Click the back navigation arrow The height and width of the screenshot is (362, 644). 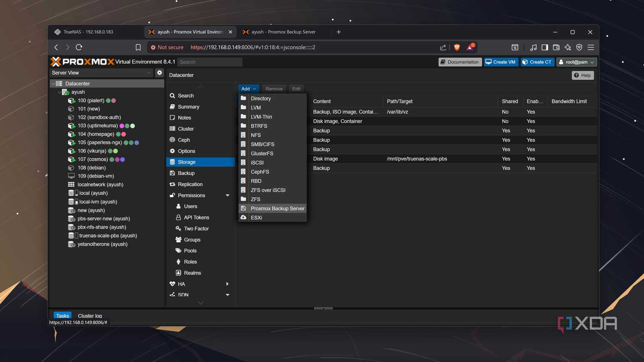pos(56,47)
